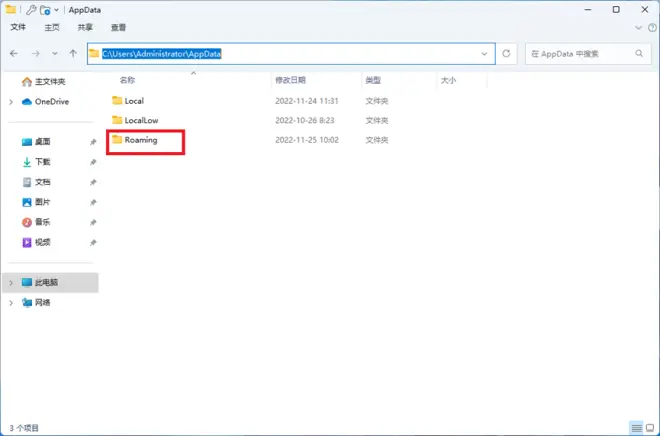660x436 pixels.
Task: Open the properties quick access icon
Action: coord(31,10)
